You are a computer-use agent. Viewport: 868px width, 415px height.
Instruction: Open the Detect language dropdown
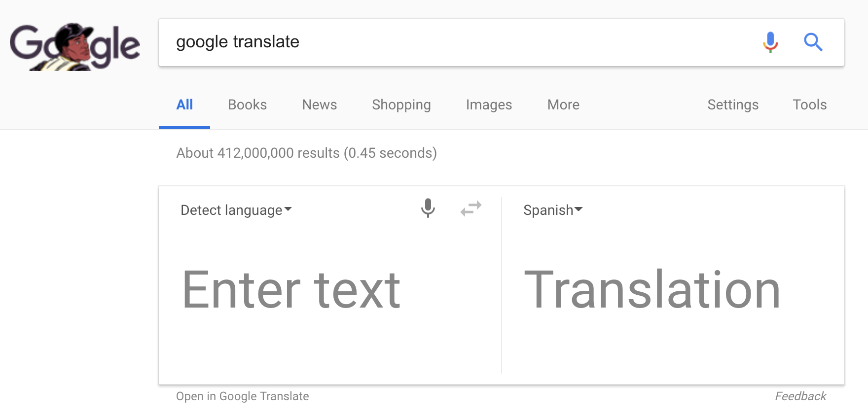tap(236, 210)
